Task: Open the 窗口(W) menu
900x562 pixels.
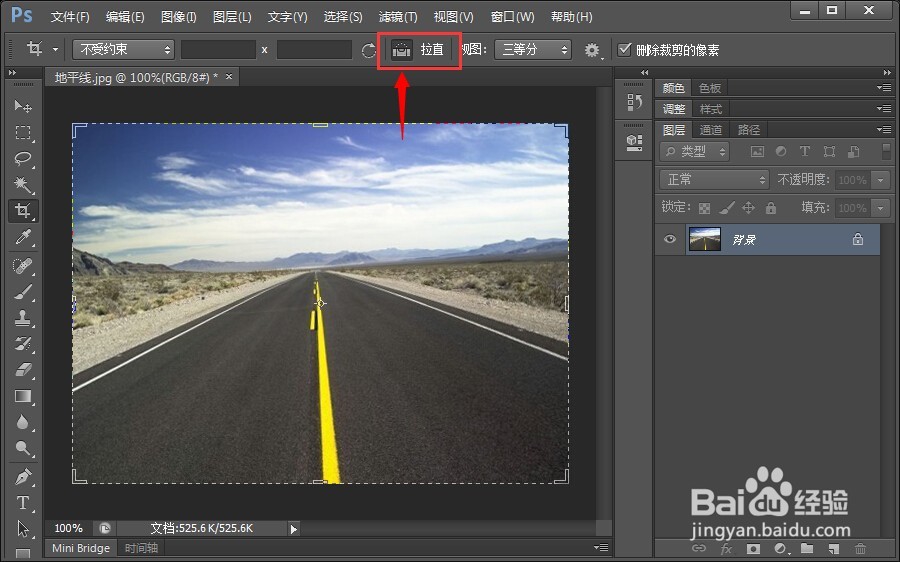Action: [513, 17]
